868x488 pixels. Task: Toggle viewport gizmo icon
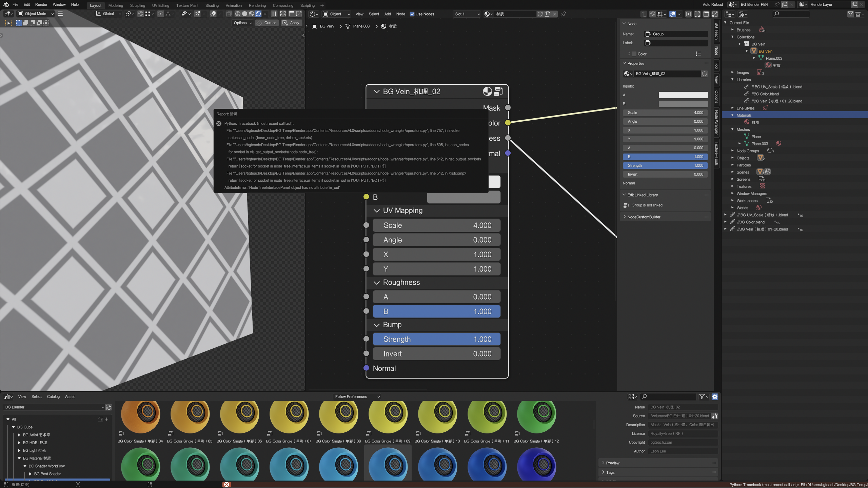(x=197, y=14)
